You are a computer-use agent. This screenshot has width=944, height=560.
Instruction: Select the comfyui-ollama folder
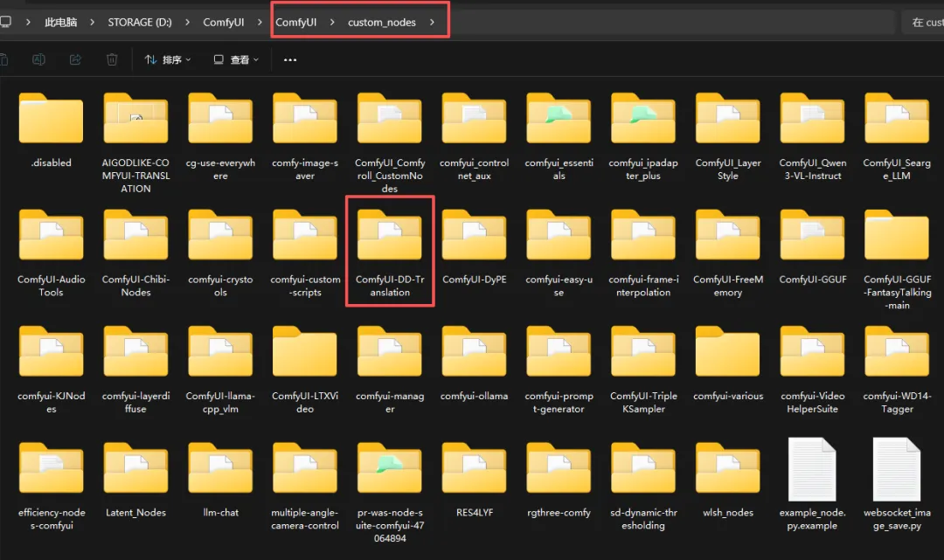pos(475,352)
